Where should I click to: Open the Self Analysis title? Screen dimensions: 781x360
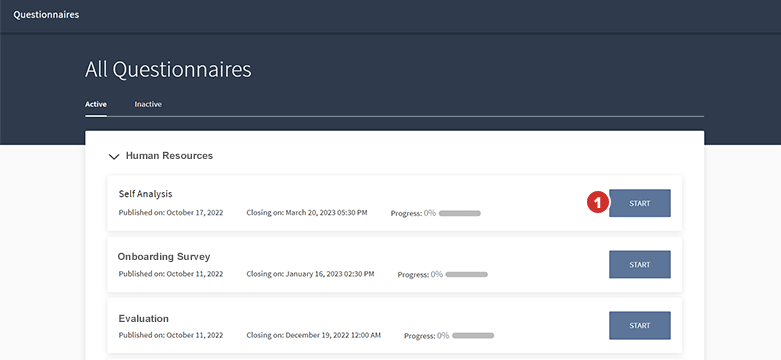point(145,194)
